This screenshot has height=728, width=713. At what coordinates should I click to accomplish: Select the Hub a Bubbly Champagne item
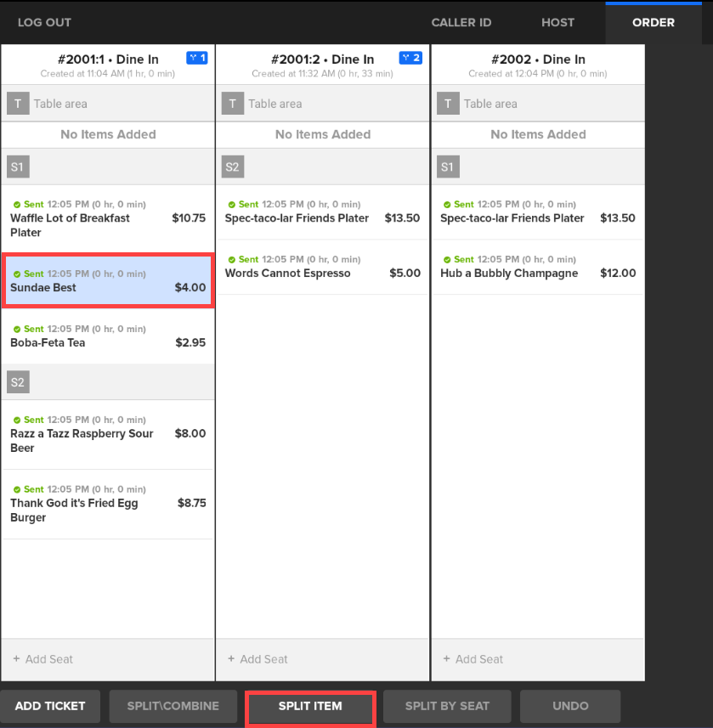537,267
